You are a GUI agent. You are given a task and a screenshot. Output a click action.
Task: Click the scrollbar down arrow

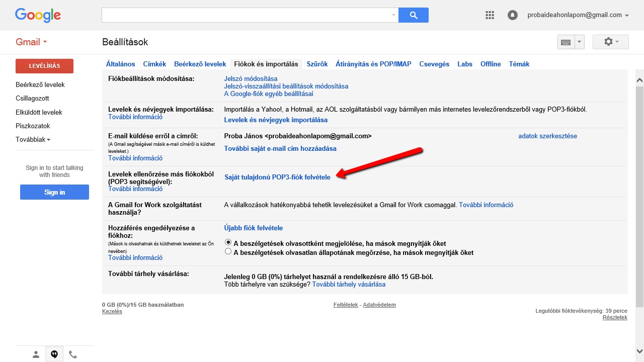tap(639, 351)
